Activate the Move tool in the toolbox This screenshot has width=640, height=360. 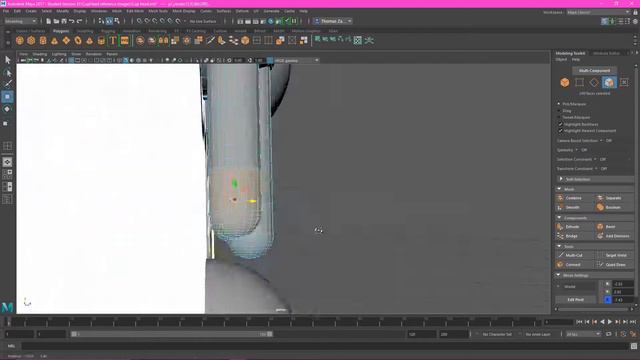tap(7, 97)
